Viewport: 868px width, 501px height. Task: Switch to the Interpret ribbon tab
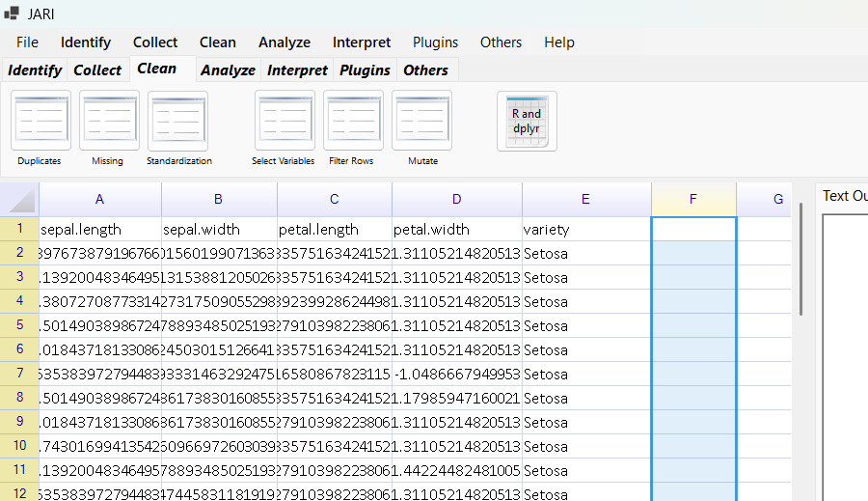pos(297,70)
